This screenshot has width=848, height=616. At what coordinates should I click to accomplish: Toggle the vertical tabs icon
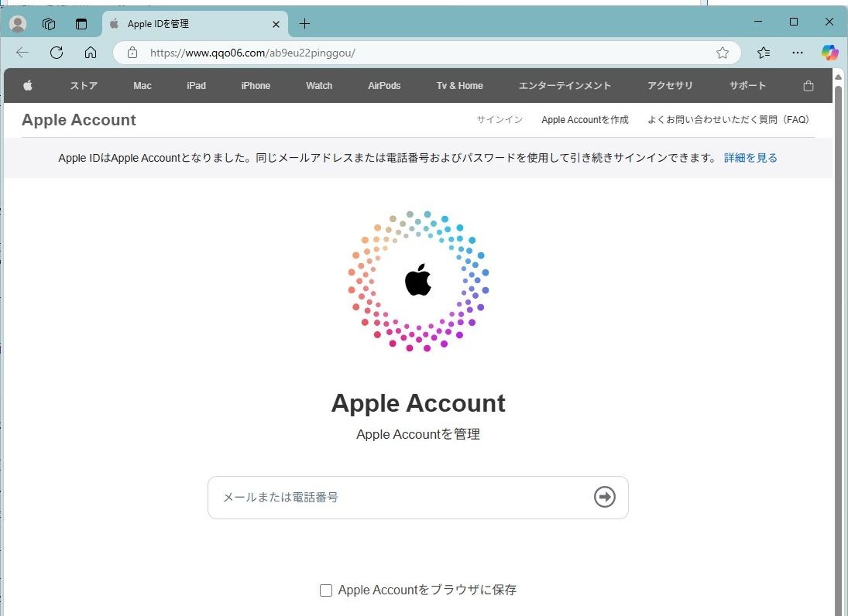[81, 24]
